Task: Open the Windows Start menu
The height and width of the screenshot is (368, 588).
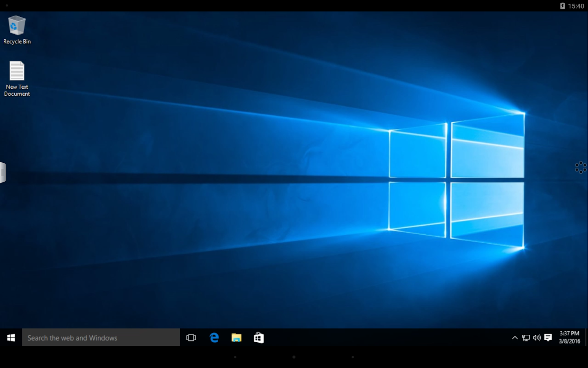Action: tap(11, 338)
